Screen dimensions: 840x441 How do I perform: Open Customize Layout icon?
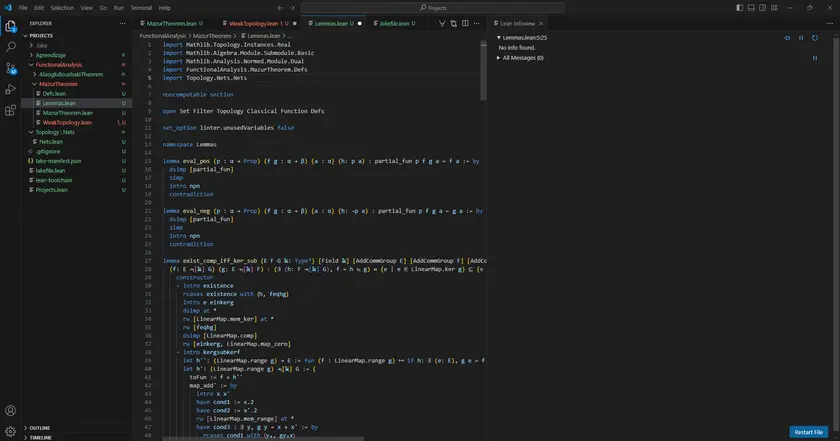pos(774,8)
